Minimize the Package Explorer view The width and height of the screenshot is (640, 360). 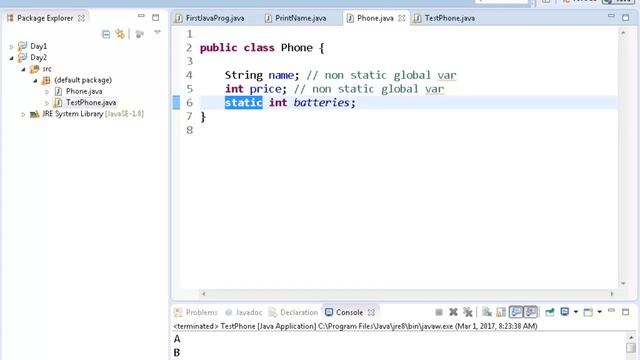coord(141,16)
